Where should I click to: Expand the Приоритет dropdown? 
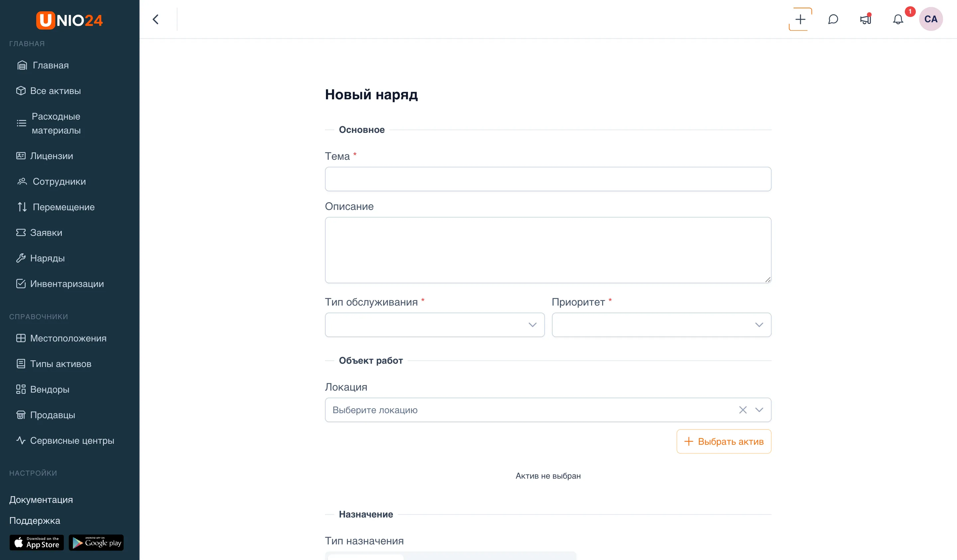coord(661,325)
